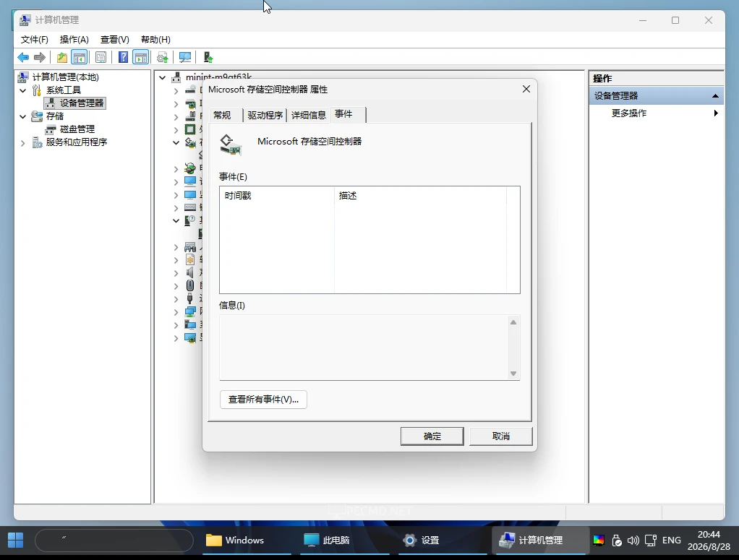The height and width of the screenshot is (560, 739).
Task: Switch to the 详细信息 tab
Action: pos(308,116)
